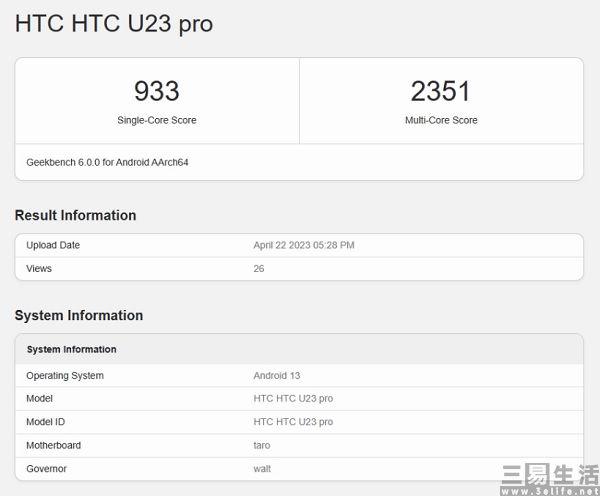This screenshot has height=496, width=600.
Task: Select Geekbench 6.0.0 for Android AArch64 text
Action: coord(107,162)
